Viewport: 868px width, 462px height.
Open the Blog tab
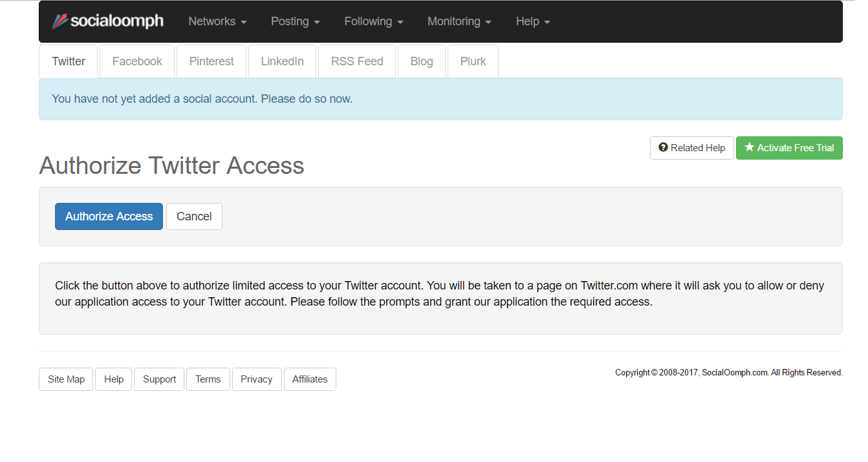422,61
